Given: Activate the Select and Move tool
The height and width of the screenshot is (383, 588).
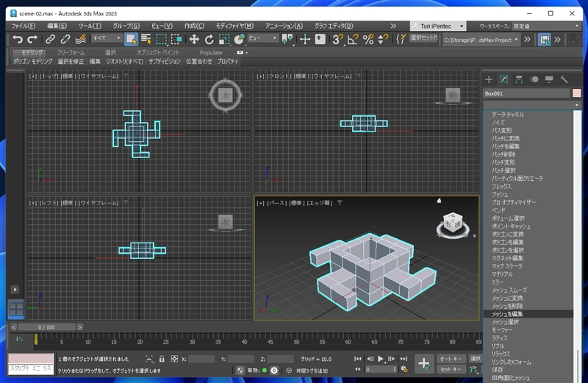Looking at the screenshot, I should (194, 39).
